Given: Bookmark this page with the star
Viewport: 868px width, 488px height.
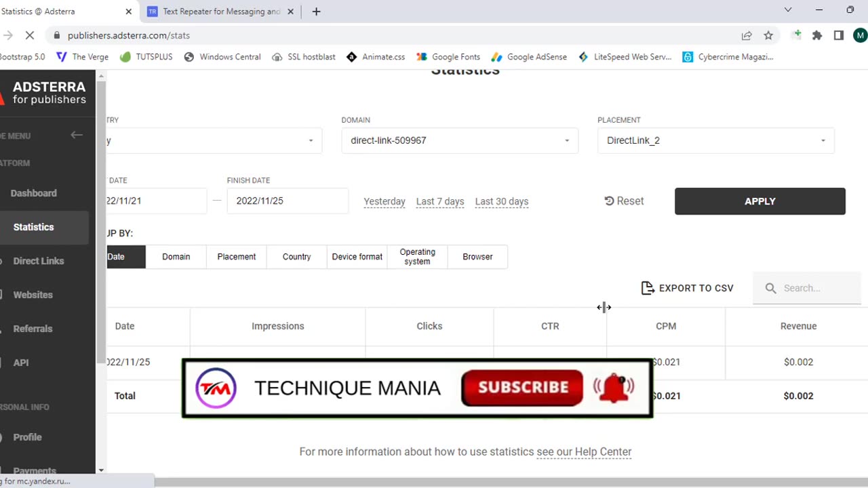Looking at the screenshot, I should click(x=768, y=35).
